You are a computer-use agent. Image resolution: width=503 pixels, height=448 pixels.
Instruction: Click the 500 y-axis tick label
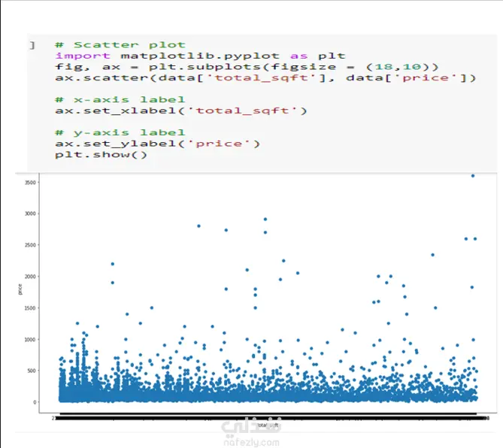pos(31,371)
